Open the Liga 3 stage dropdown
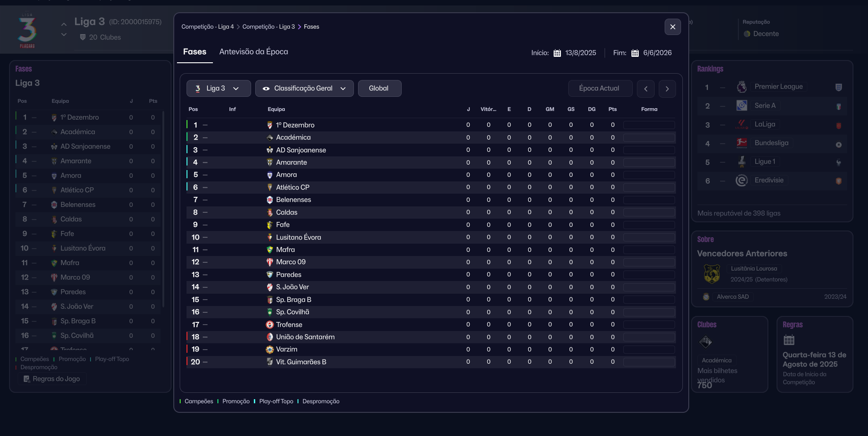 click(218, 89)
